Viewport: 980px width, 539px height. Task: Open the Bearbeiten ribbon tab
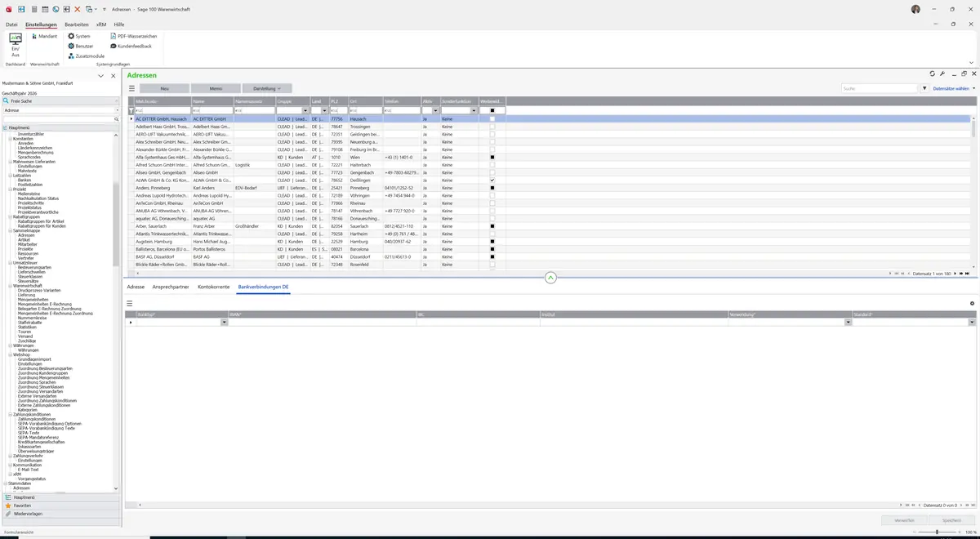tap(77, 24)
